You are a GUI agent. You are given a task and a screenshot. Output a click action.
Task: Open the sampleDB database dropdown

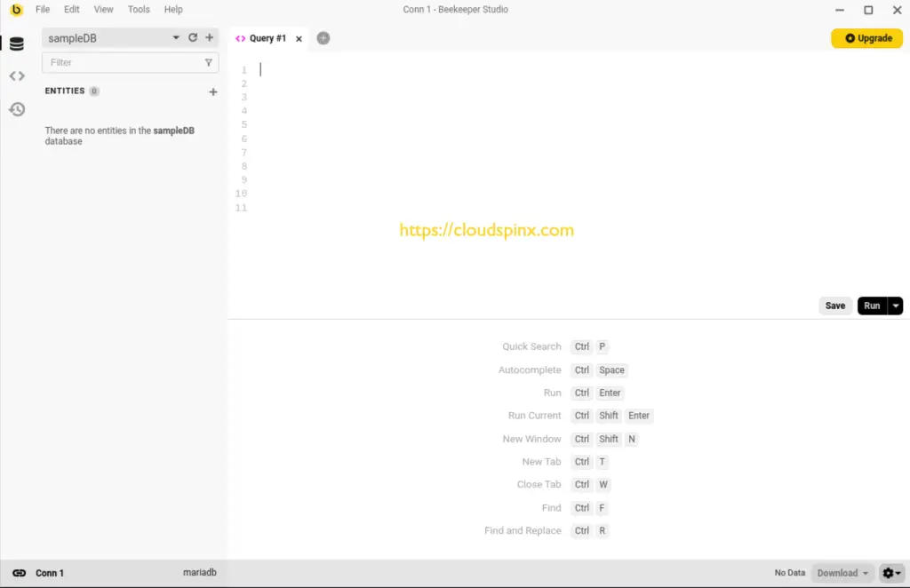[176, 37]
